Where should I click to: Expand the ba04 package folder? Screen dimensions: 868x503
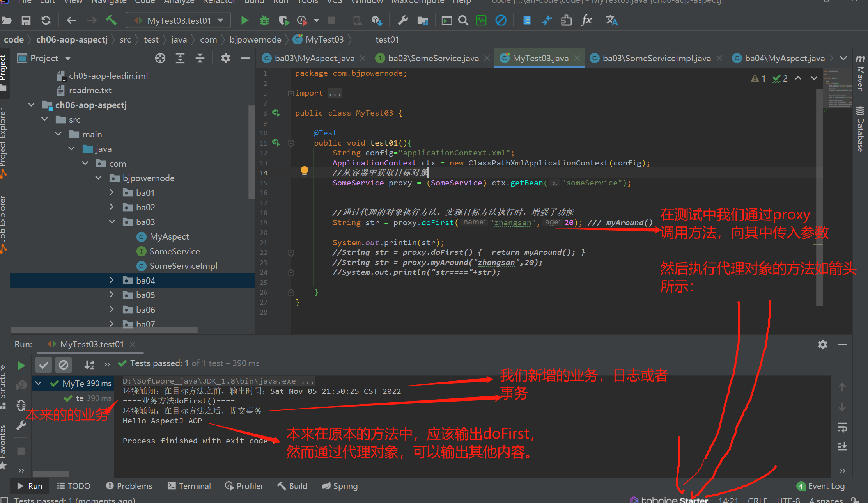point(112,280)
